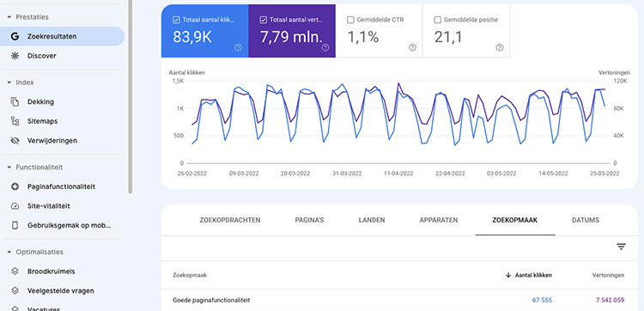The width and height of the screenshot is (644, 311).
Task: Collapse the Index section
Action: (x=9, y=82)
